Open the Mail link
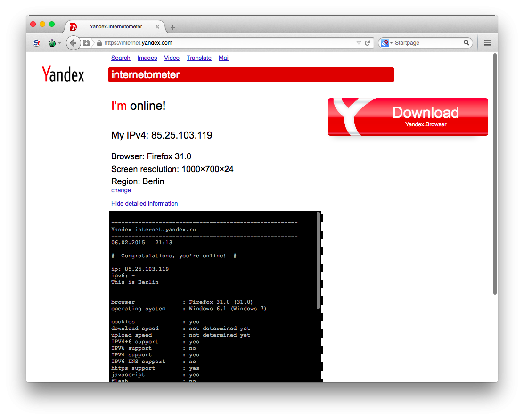Image resolution: width=524 pixels, height=420 pixels. click(x=224, y=58)
